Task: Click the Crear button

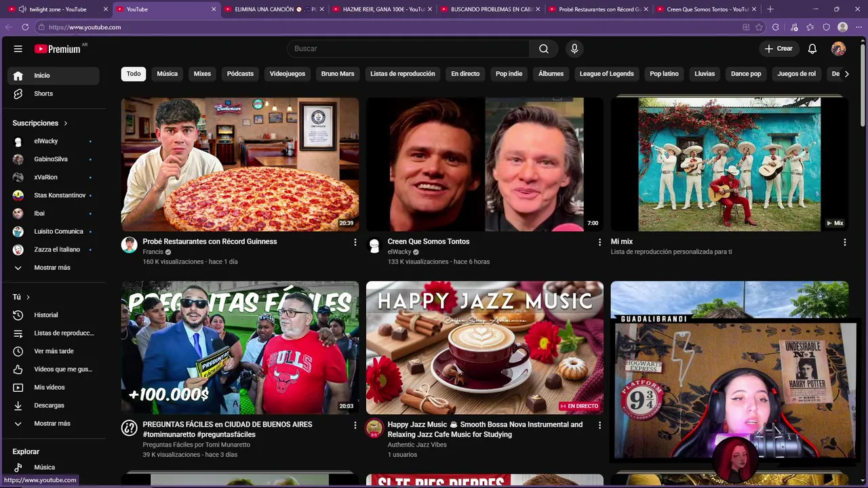Action: (x=778, y=49)
